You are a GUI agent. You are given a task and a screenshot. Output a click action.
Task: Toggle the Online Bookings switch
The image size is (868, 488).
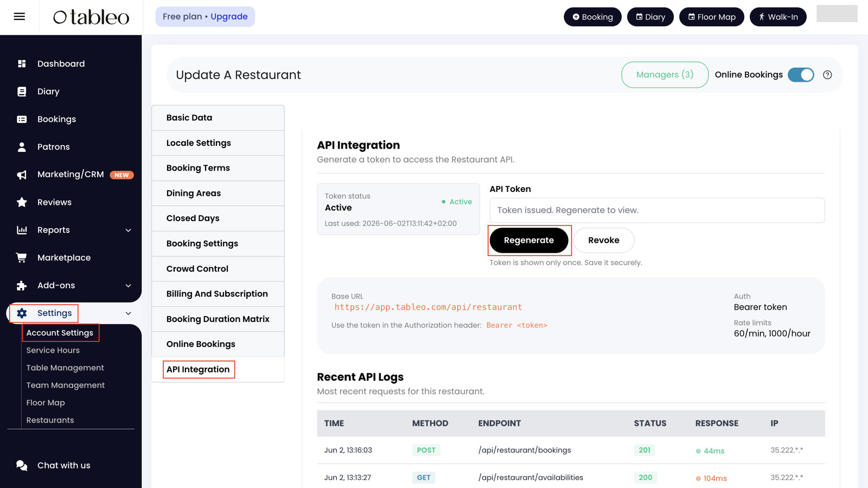801,75
